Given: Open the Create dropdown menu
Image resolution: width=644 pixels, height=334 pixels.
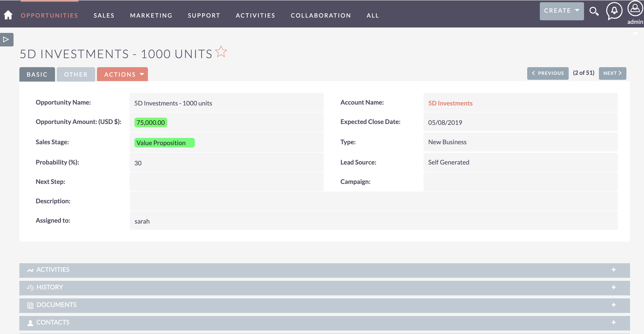Looking at the screenshot, I should [561, 11].
